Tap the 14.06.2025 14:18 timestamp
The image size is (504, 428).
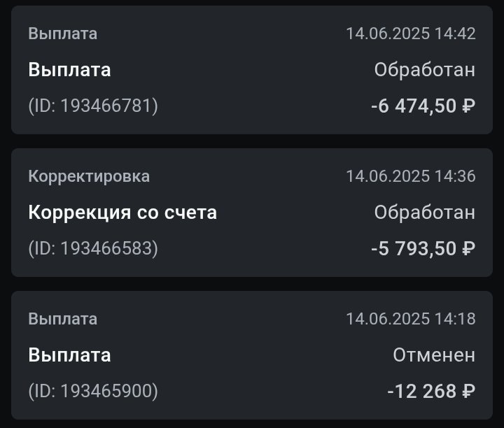coord(410,319)
